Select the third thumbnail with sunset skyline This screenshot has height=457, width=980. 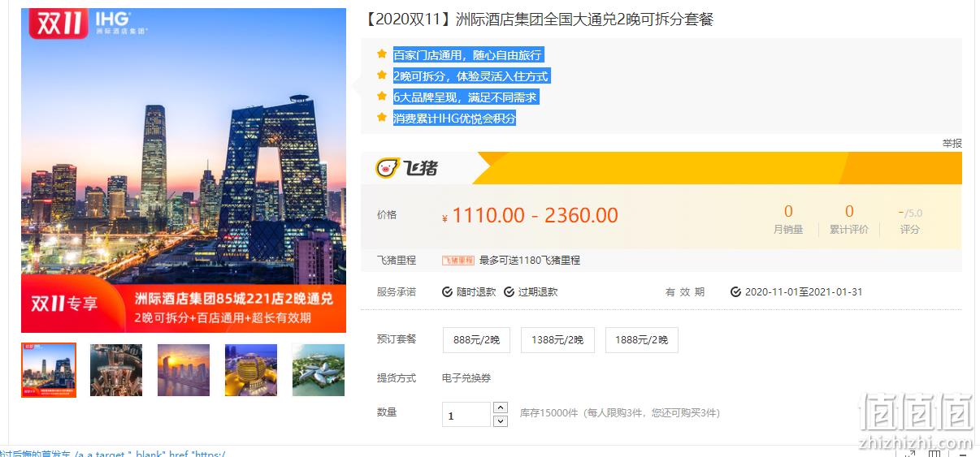pyautogui.click(x=184, y=370)
